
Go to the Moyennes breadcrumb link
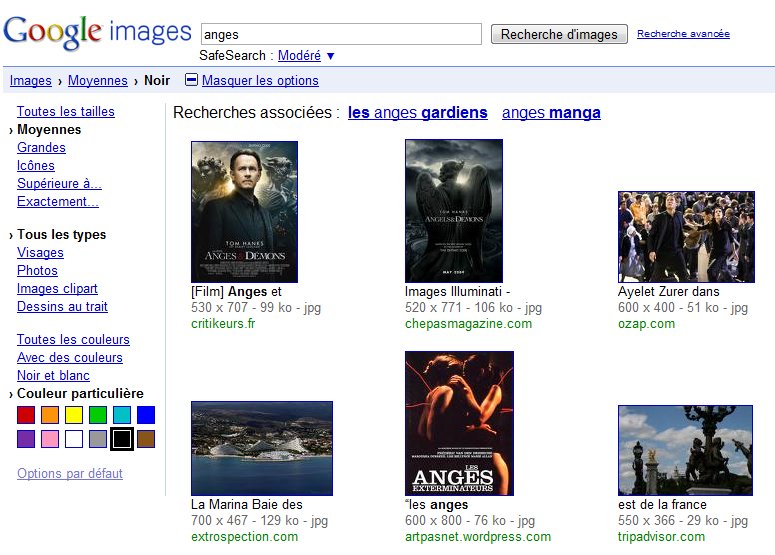pos(98,80)
